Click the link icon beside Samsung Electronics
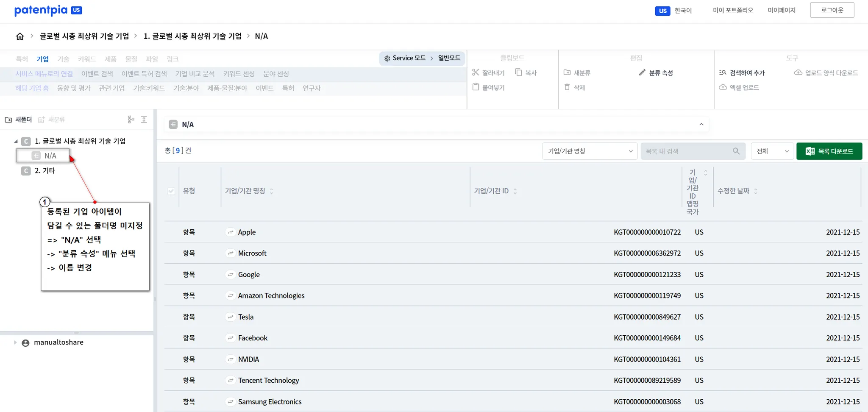Screen dimensions: 868x412 (x=230, y=402)
